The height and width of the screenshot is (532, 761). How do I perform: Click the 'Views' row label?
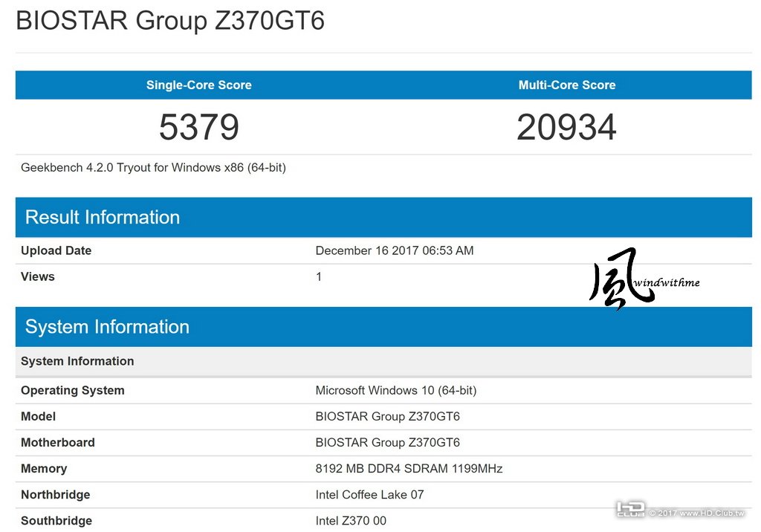click(x=37, y=276)
